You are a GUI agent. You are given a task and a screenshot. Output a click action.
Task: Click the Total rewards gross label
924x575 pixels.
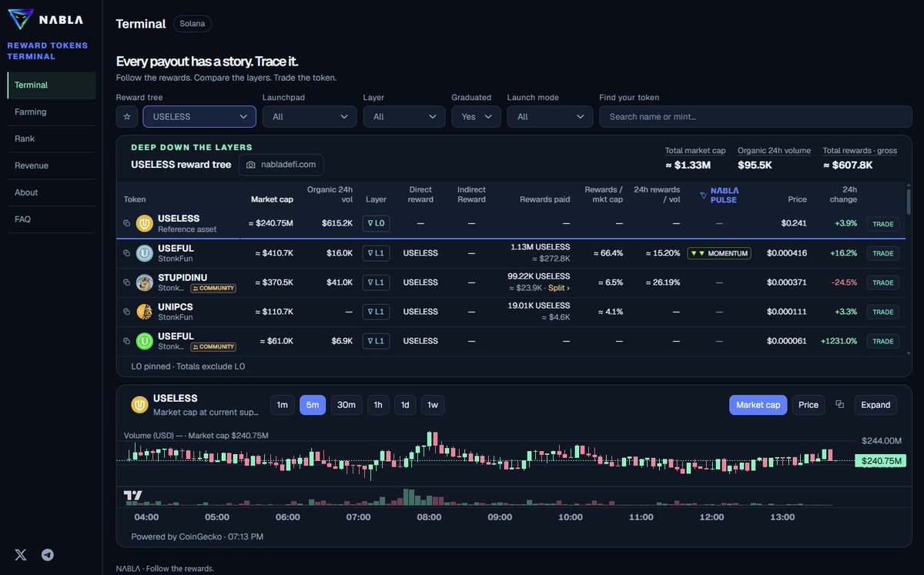tap(860, 151)
